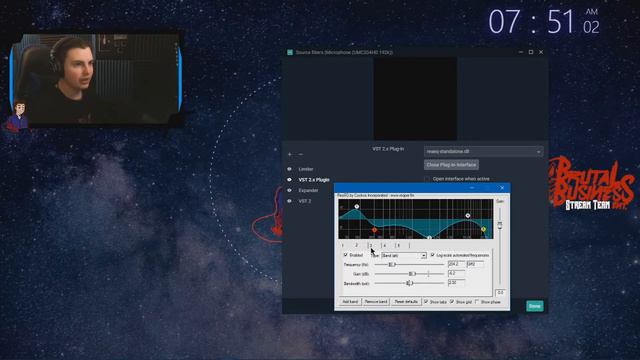The image size is (640, 360).
Task: Click the Bandwidth value input field
Action: (456, 282)
